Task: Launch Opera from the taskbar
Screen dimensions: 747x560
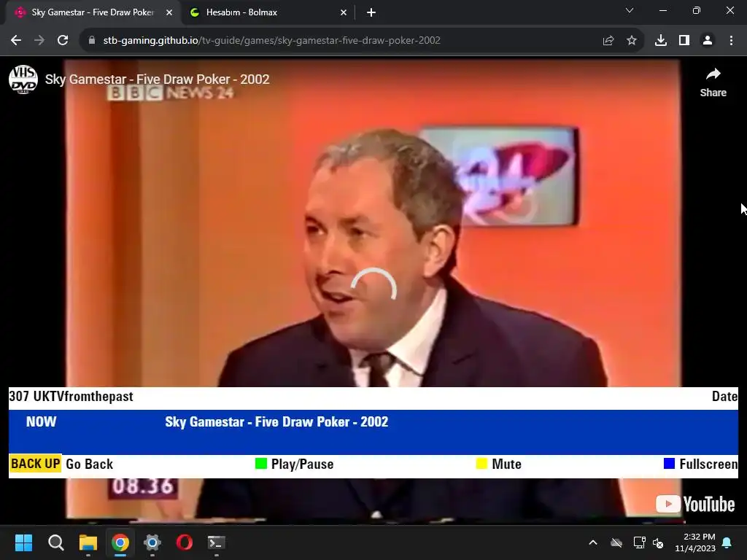Action: coord(185,542)
